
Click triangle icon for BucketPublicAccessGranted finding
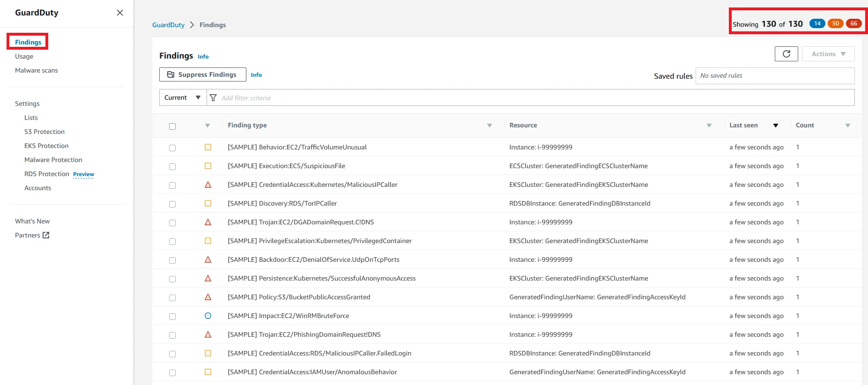(208, 297)
